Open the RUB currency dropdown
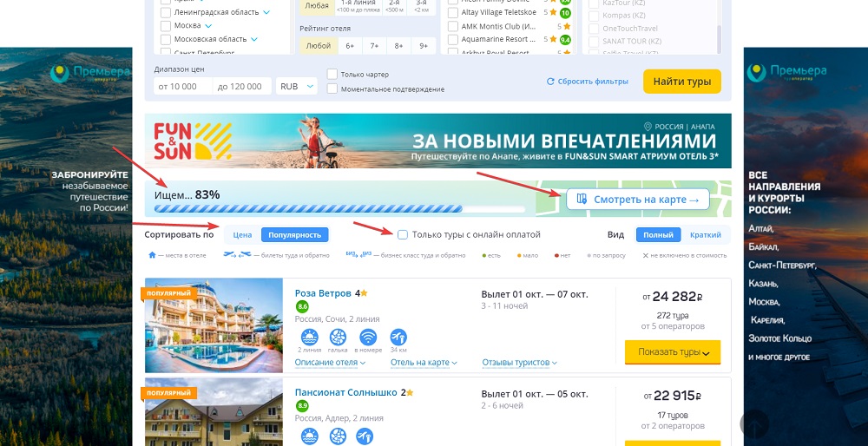This screenshot has width=868, height=446. (297, 86)
